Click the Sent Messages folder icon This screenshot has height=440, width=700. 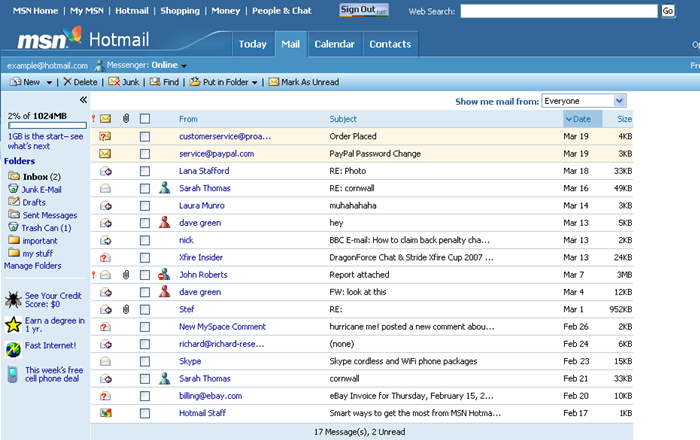(x=14, y=215)
